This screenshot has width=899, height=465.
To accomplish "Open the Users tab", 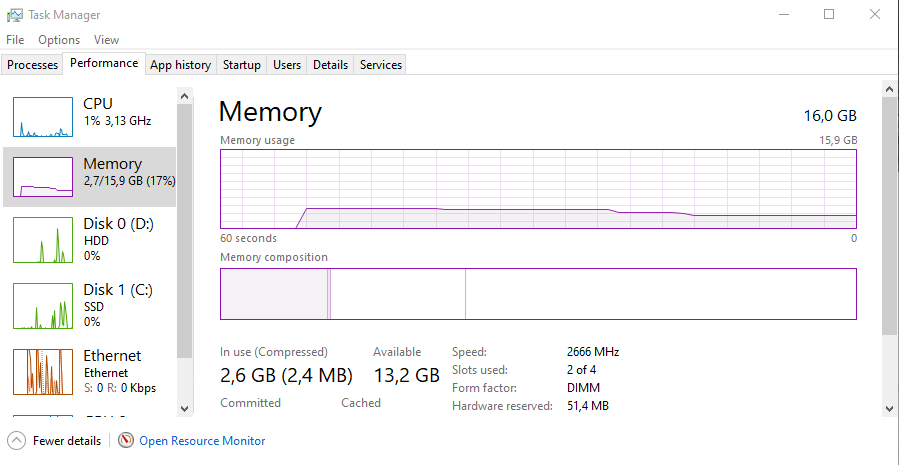I will point(287,65).
